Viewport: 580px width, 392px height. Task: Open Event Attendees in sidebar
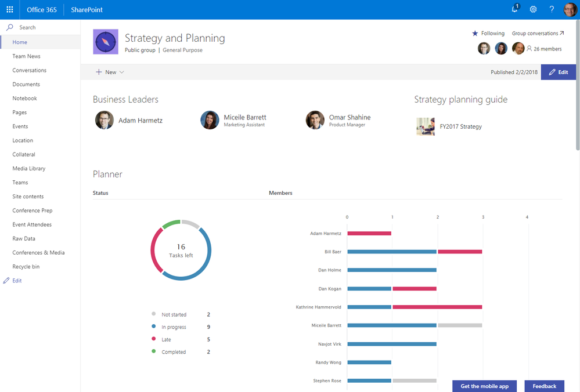pos(32,224)
